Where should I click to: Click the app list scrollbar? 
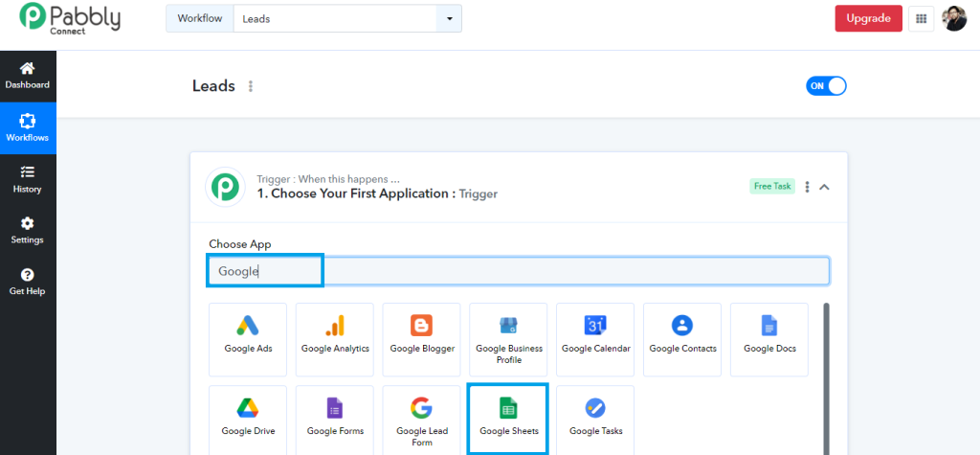[x=827, y=378]
